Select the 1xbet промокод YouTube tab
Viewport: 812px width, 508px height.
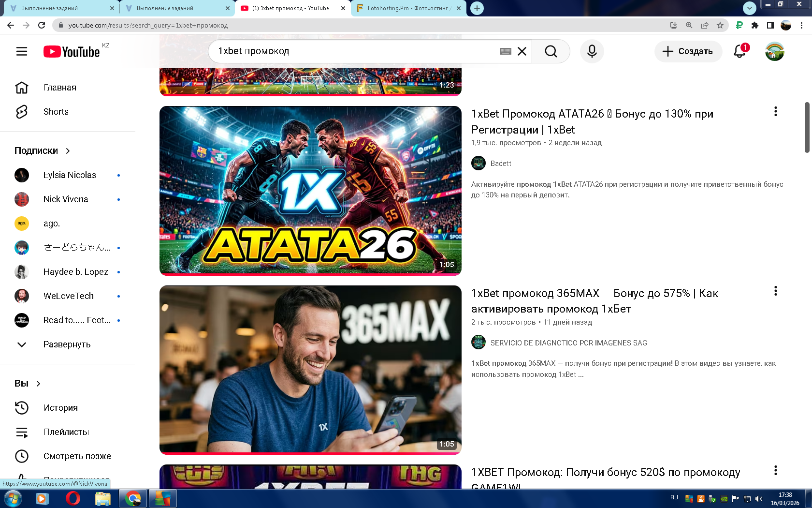293,8
